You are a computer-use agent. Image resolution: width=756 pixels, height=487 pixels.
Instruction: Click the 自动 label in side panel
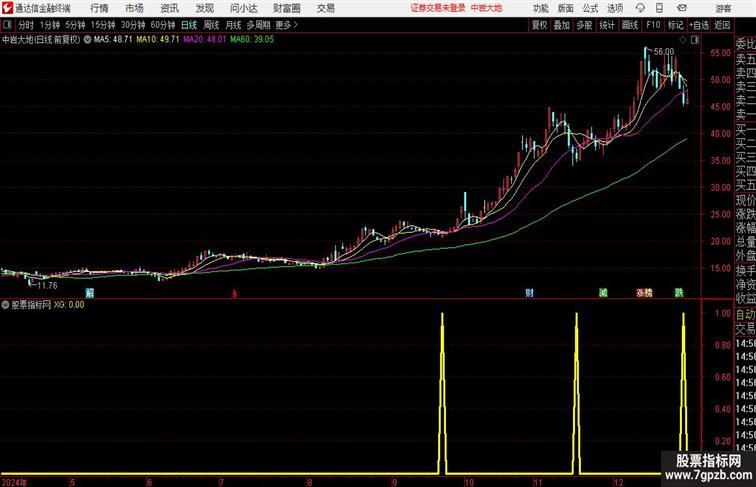(x=745, y=315)
